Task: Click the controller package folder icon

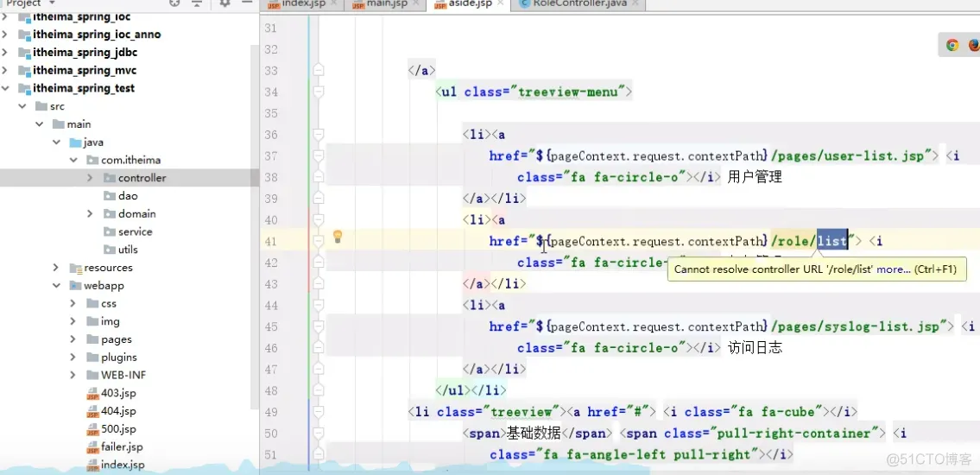Action: click(110, 178)
